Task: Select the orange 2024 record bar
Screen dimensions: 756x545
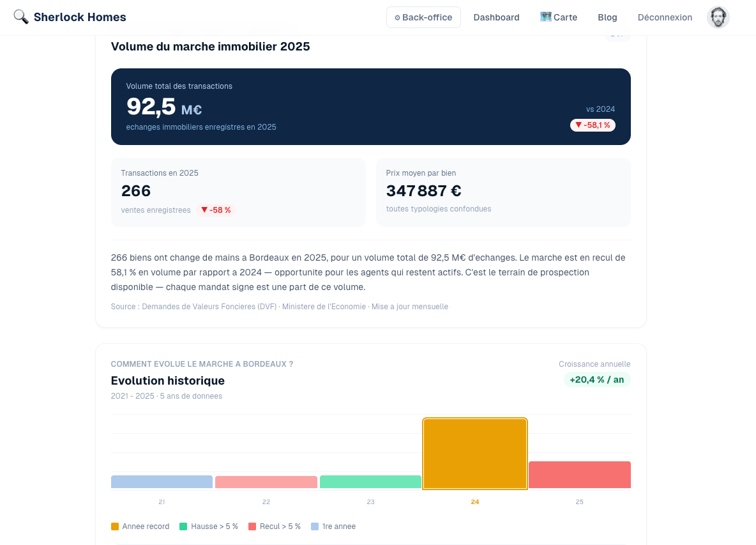Action: tap(475, 454)
